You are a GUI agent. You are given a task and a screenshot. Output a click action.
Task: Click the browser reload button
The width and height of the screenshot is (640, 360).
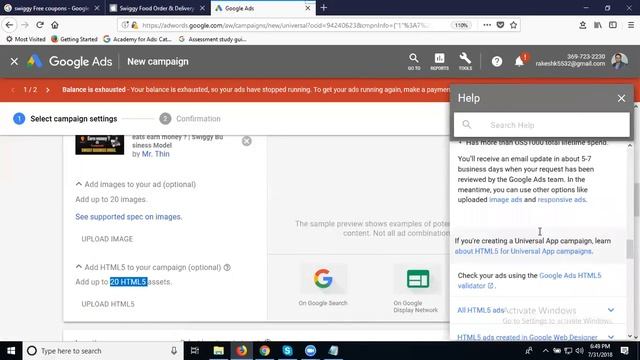pos(40,25)
